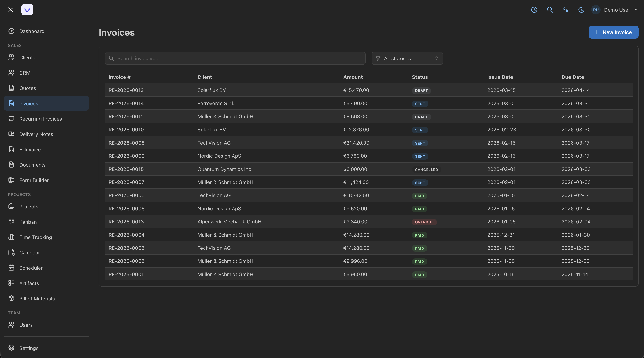Expand the All statuses filter dropdown
This screenshot has height=358, width=644.
coord(407,58)
